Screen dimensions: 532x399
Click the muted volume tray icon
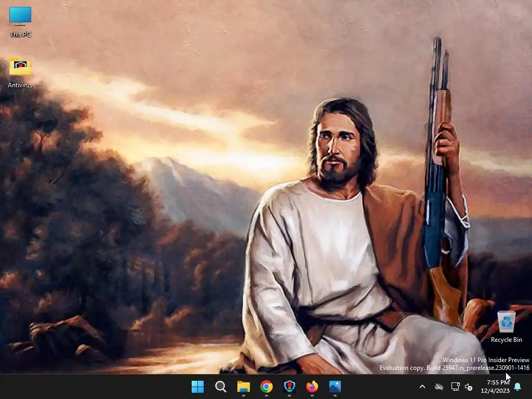pos(469,387)
